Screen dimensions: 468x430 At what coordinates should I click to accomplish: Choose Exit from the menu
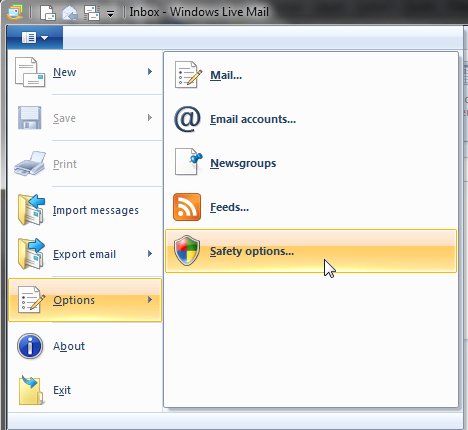(85, 390)
